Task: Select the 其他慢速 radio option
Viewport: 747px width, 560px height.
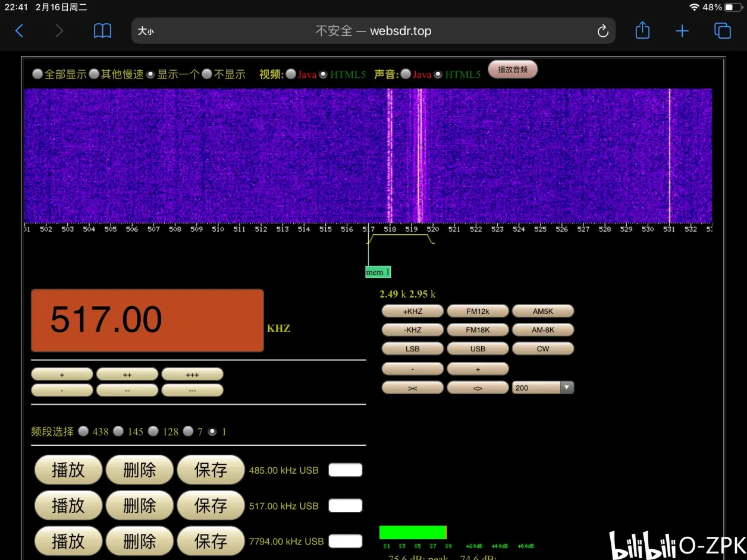Action: tap(94, 74)
